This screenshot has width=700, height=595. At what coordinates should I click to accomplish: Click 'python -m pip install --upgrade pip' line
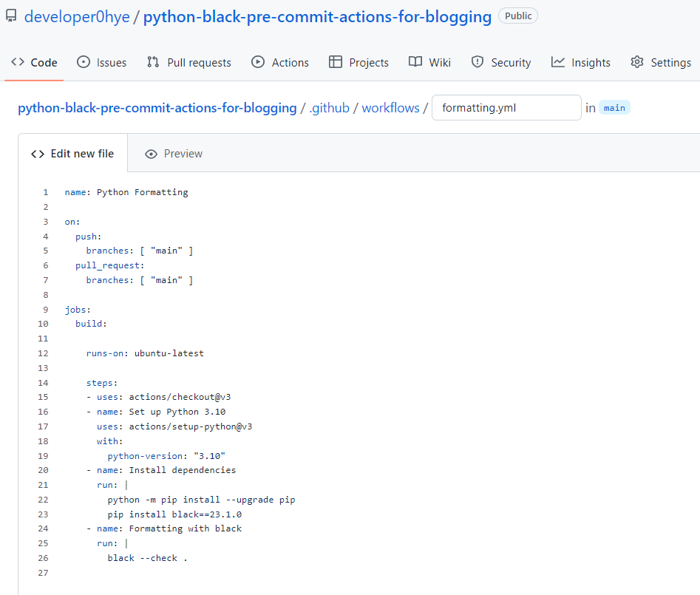click(x=201, y=500)
